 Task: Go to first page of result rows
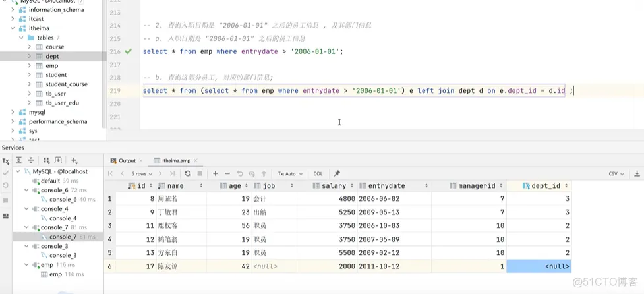[110, 173]
